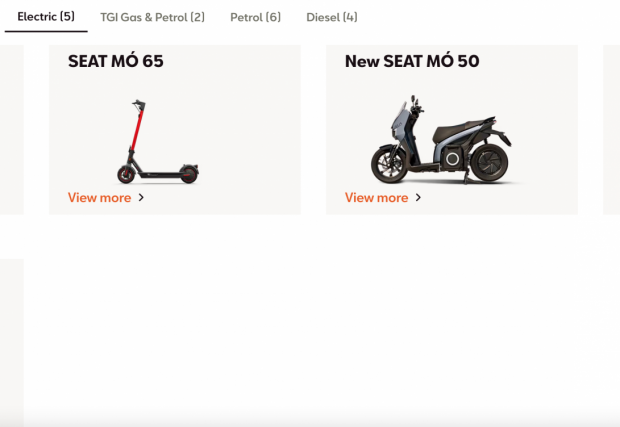Screen dimensions: 620x427
Task: Open the Petrol (6) tab
Action: (255, 17)
